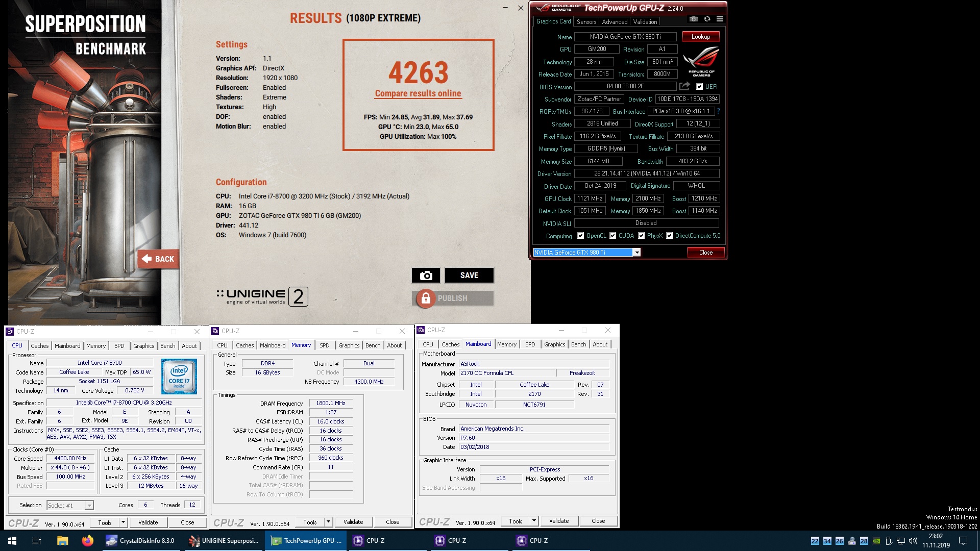Click the Lookup button in GPU-Z

701,37
